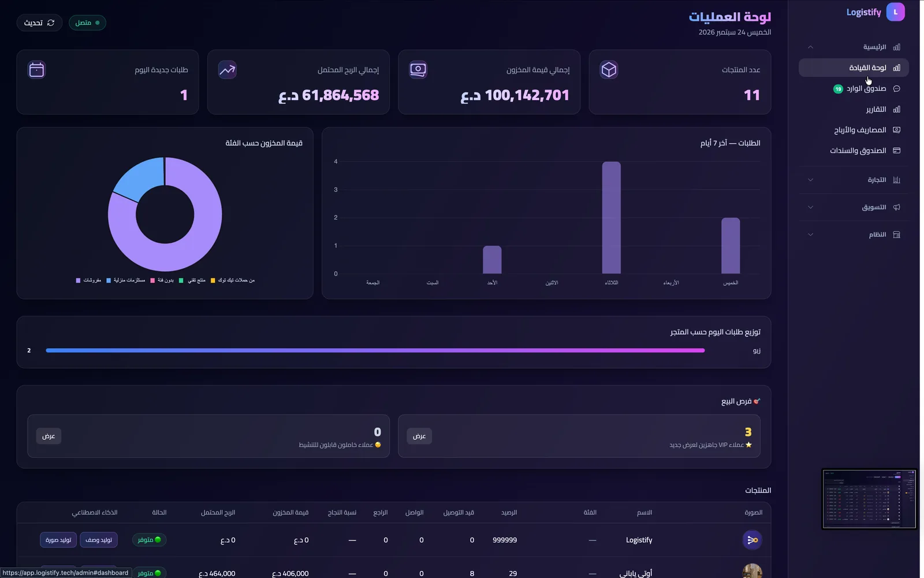Click عرض button for VIP customers
Image resolution: width=924 pixels, height=578 pixels.
419,436
